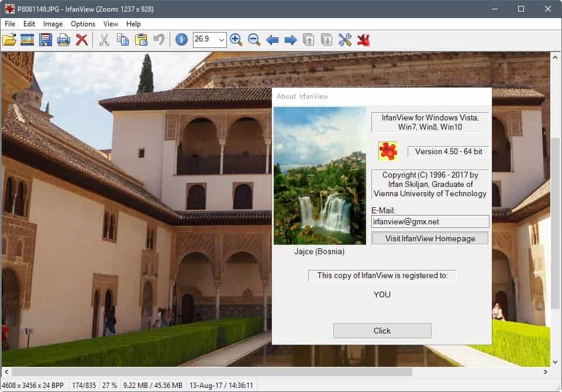The image size is (562, 392).
Task: Go to the previous image with the left arrow
Action: (x=272, y=40)
